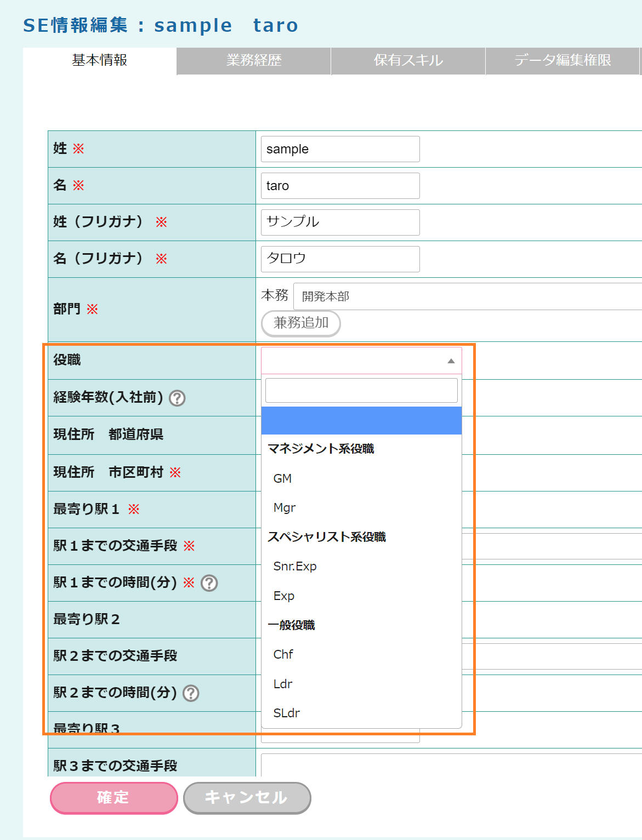The height and width of the screenshot is (840, 642).
Task: Choose Exp option in dropdown
Action: (284, 596)
